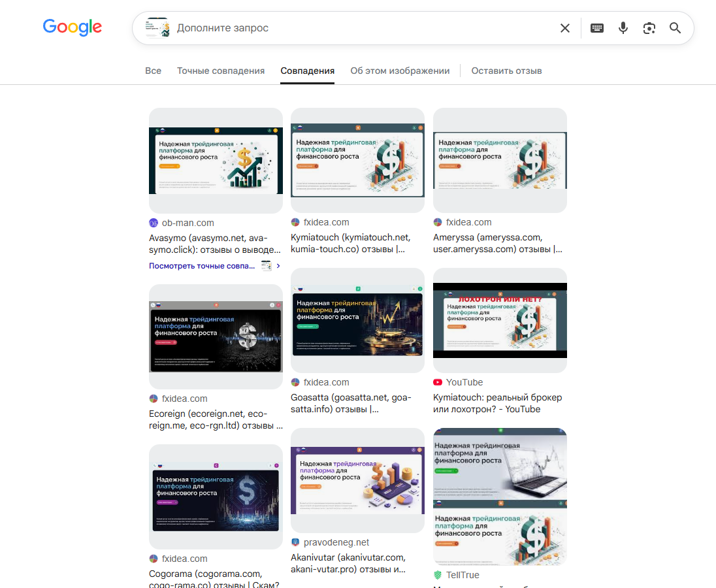This screenshot has height=588, width=716.
Task: Click fxidea.com favicon above Kymiatouch title
Action: (x=295, y=222)
